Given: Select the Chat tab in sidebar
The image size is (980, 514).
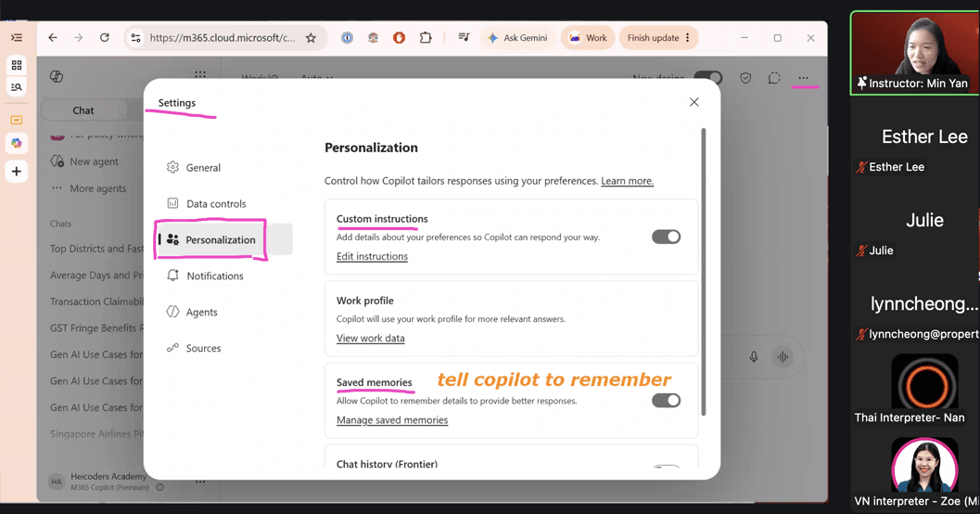Looking at the screenshot, I should coord(83,110).
